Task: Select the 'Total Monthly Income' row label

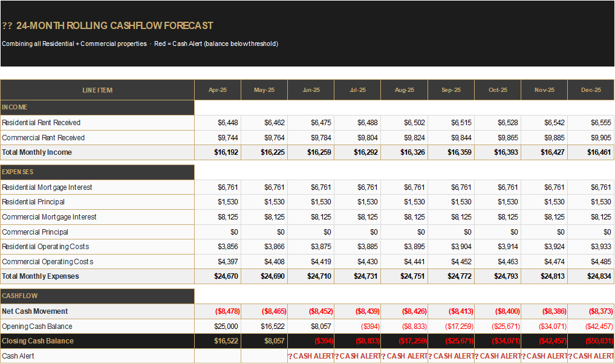Action: [97, 152]
